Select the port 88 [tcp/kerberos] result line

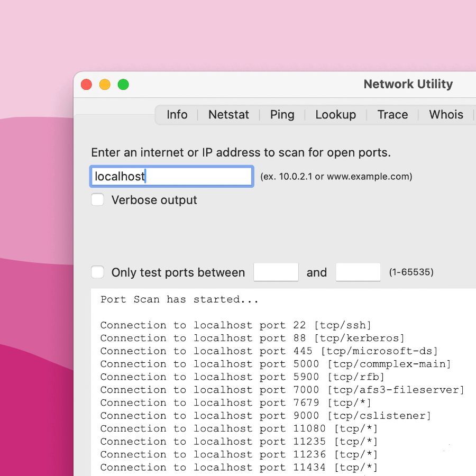(x=252, y=338)
